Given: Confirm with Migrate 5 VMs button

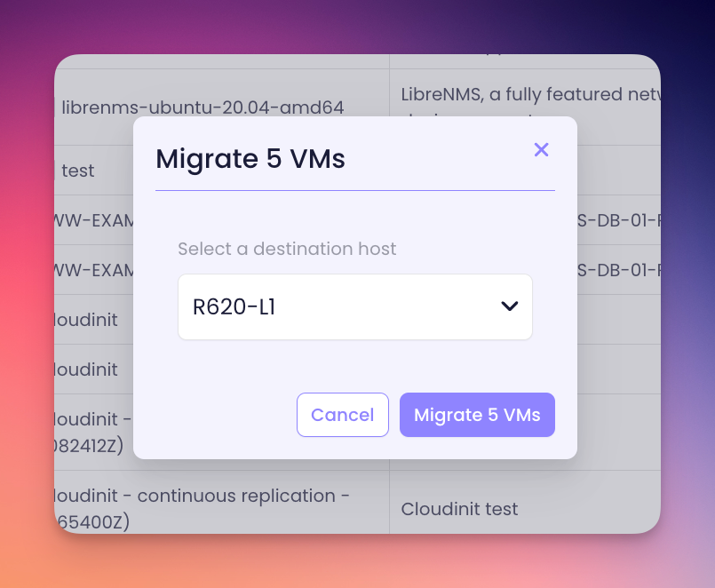Looking at the screenshot, I should tap(477, 415).
